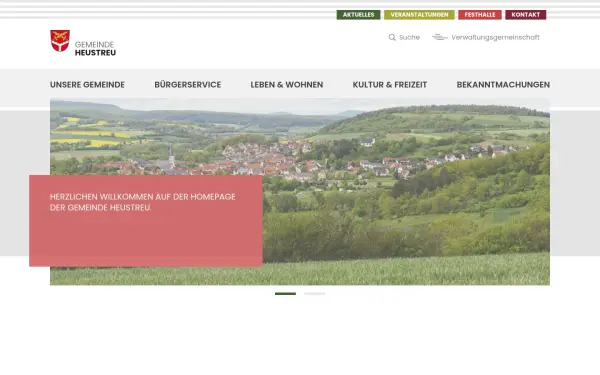Image resolution: width=600 pixels, height=375 pixels.
Task: Select the first slideshow indicator
Action: point(285,294)
